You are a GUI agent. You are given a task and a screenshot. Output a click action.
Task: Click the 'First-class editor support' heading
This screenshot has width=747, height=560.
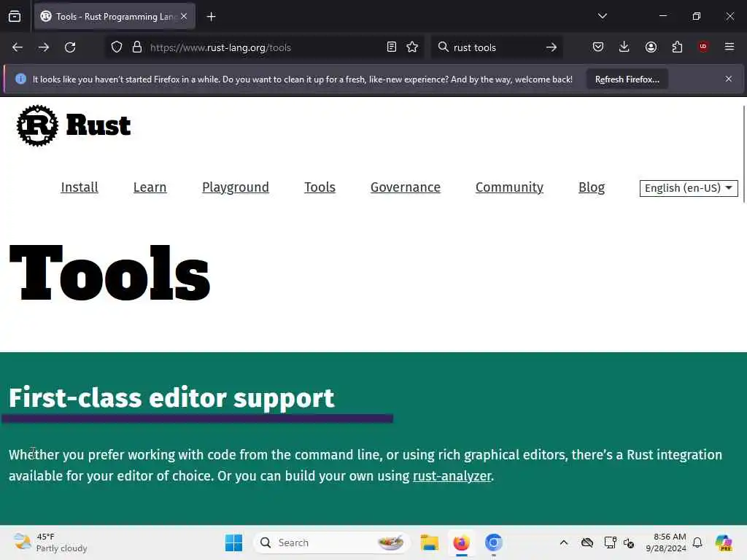pyautogui.click(x=171, y=397)
